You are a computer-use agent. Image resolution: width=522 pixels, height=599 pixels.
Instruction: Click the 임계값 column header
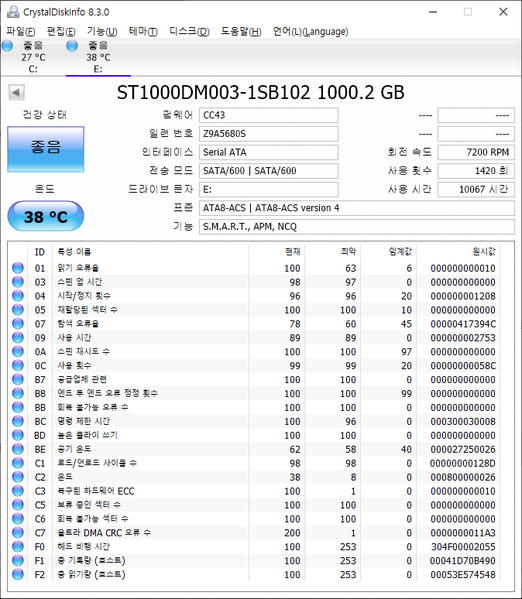pyautogui.click(x=389, y=252)
